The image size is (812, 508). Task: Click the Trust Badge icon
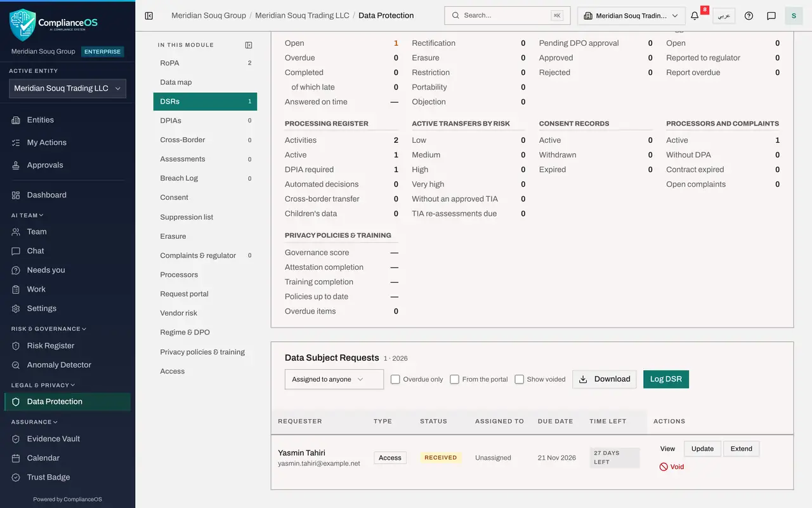pyautogui.click(x=16, y=478)
